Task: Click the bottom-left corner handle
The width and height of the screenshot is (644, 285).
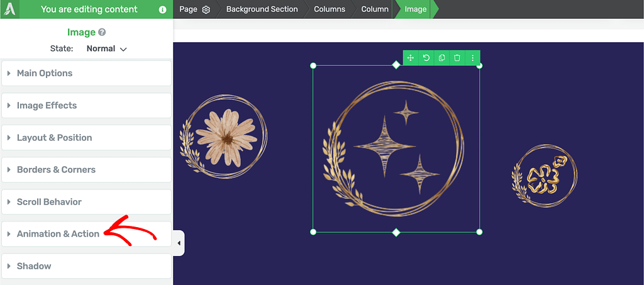Action: 313,232
